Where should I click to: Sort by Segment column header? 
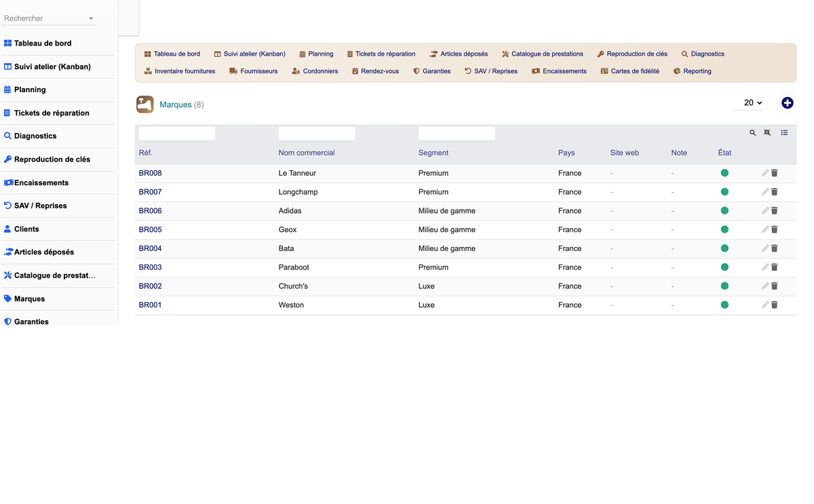click(433, 153)
